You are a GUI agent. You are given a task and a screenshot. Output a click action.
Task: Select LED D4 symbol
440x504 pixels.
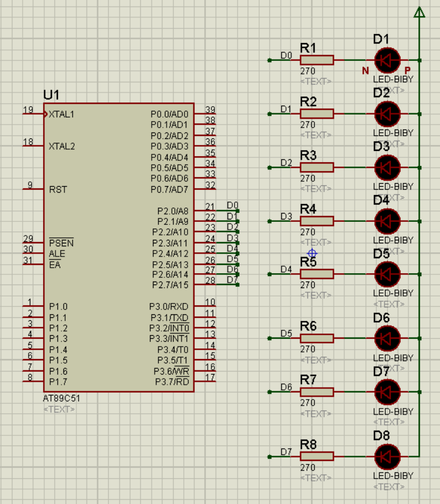pos(387,221)
